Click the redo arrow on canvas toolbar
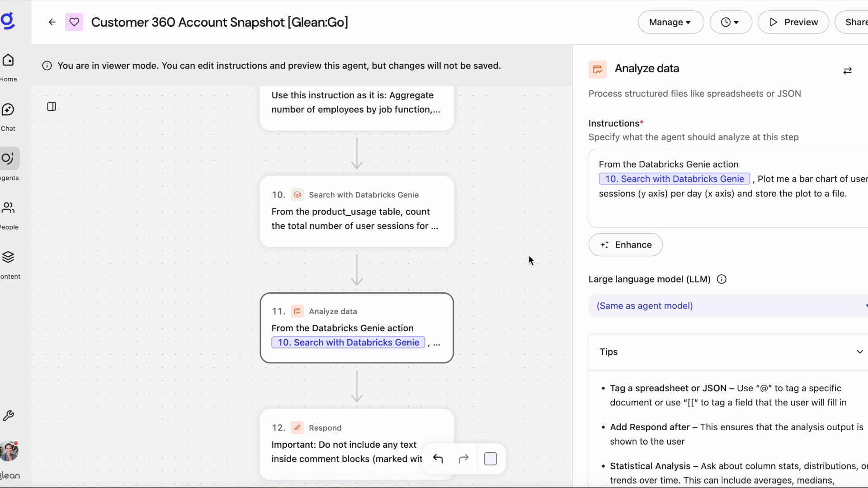The width and height of the screenshot is (868, 488). tap(463, 459)
